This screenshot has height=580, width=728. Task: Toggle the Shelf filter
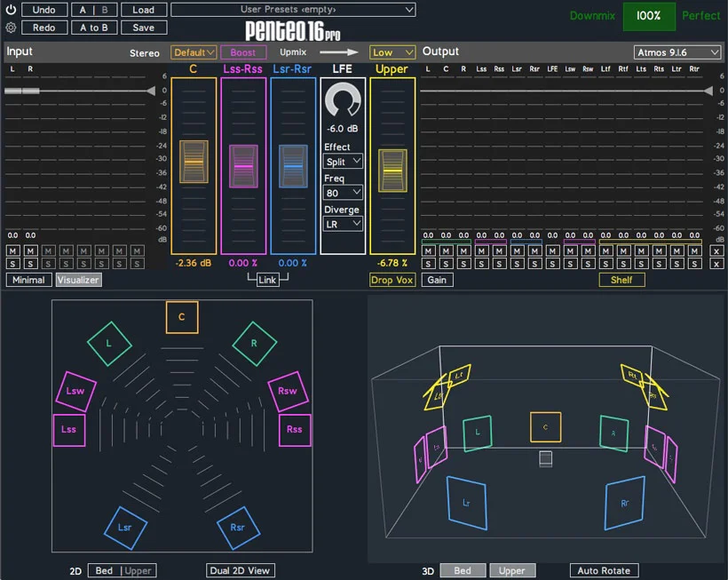coord(621,280)
